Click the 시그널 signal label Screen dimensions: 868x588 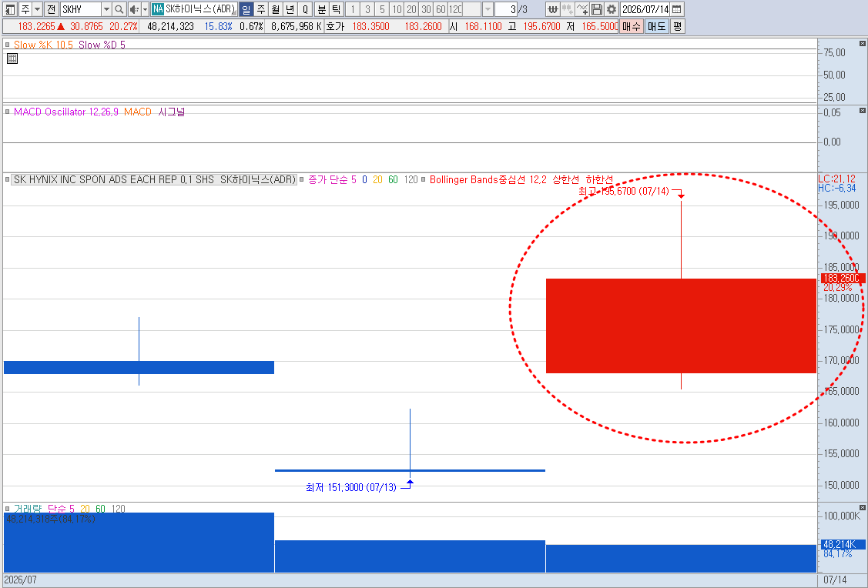(x=172, y=112)
